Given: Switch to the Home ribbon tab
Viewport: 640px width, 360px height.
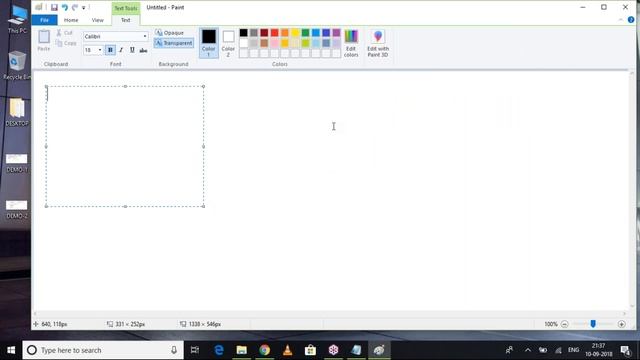Looking at the screenshot, I should [71, 20].
